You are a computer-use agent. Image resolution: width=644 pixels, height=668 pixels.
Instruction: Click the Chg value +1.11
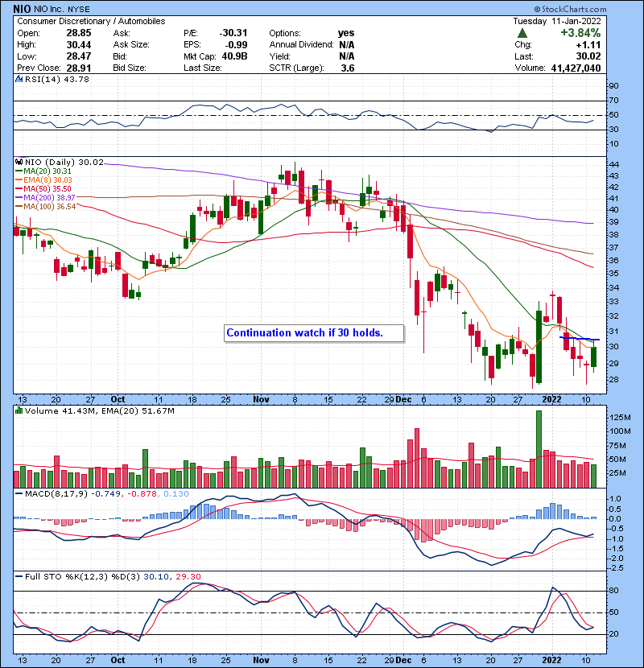pyautogui.click(x=588, y=45)
